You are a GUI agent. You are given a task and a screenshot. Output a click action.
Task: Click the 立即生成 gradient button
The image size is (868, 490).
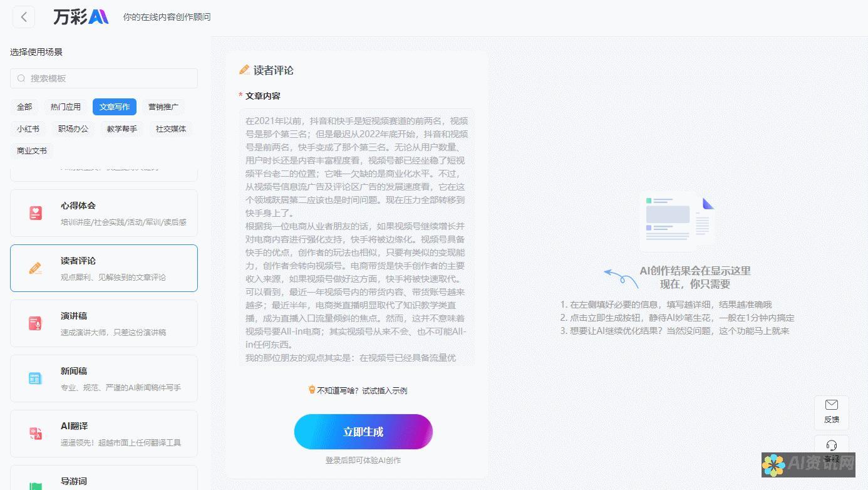(363, 432)
